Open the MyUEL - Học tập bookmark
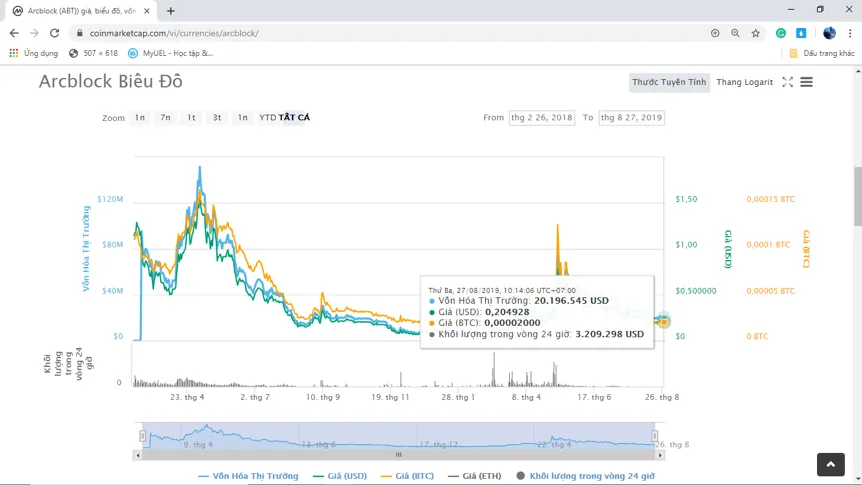The width and height of the screenshot is (862, 485). [170, 53]
